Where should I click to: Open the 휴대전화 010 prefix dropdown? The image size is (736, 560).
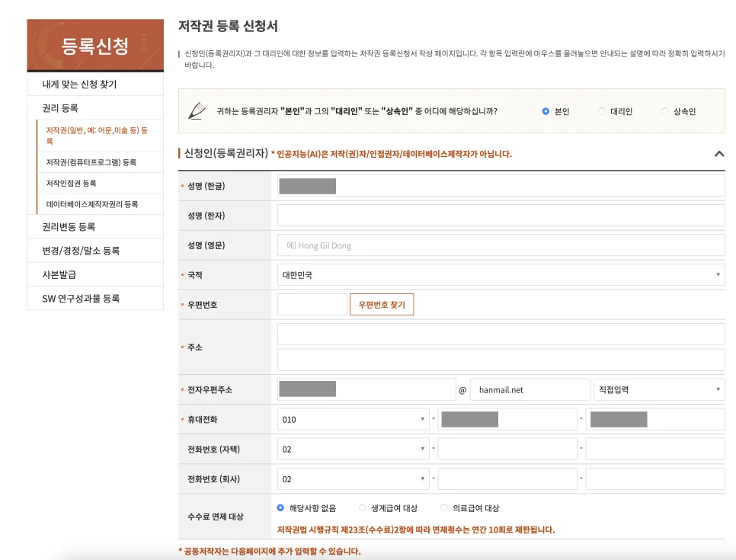353,420
